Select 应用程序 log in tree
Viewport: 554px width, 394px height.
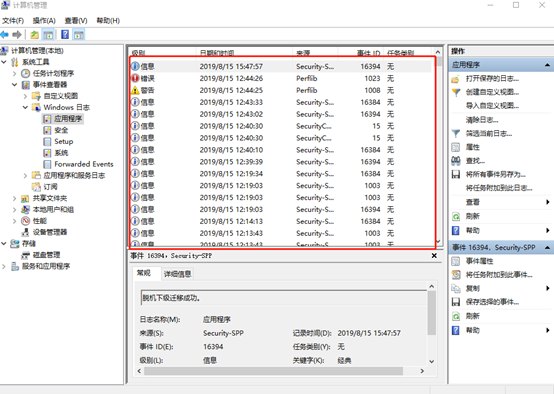tap(68, 118)
